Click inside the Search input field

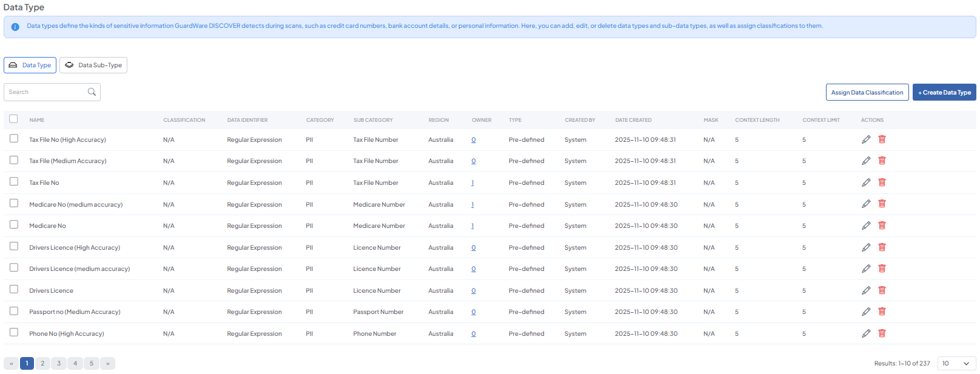[46, 92]
